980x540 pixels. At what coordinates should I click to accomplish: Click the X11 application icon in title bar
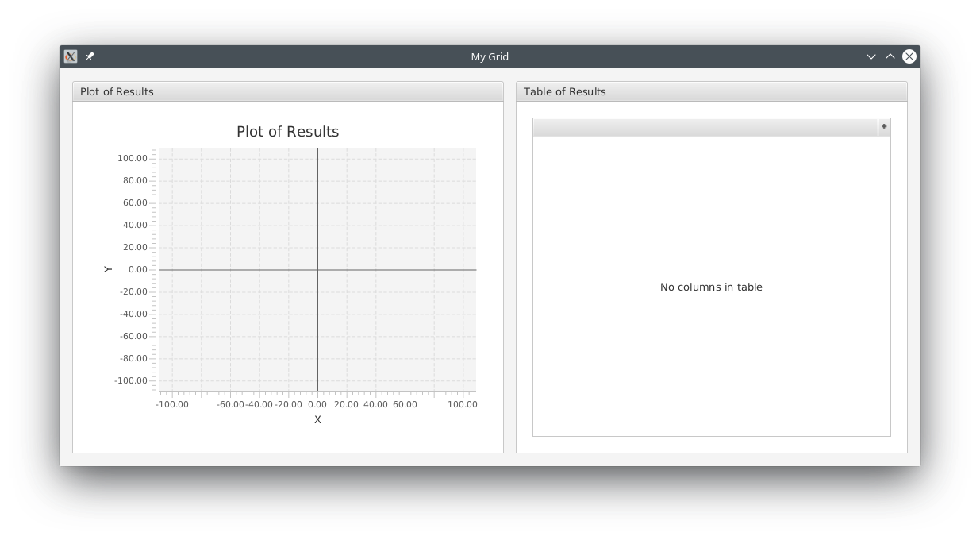click(71, 56)
